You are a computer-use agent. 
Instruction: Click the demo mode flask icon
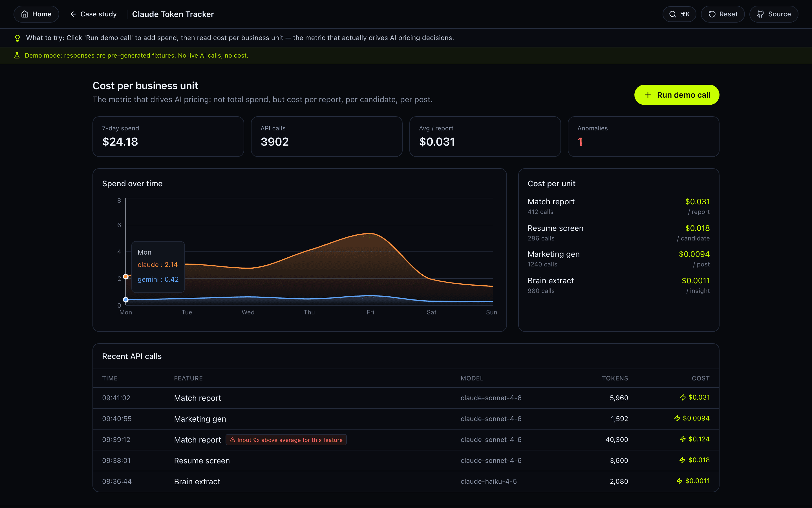pos(17,55)
